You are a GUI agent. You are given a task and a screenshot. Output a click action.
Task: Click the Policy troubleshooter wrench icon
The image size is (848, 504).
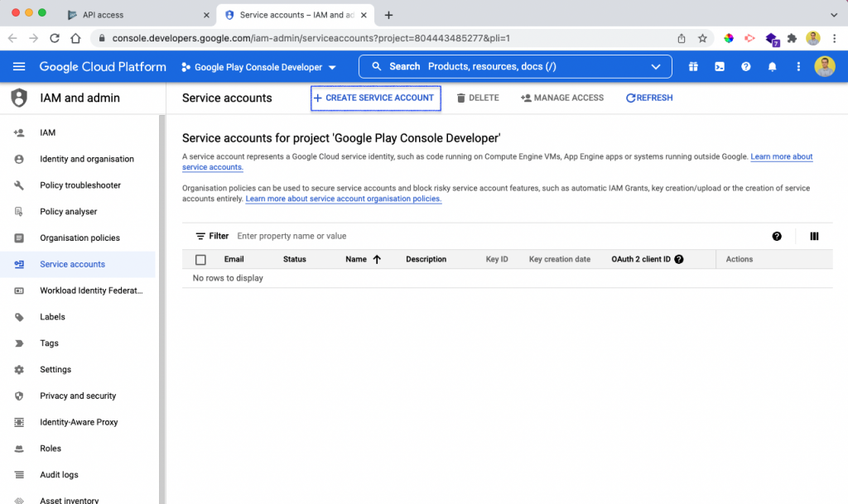tap(19, 185)
